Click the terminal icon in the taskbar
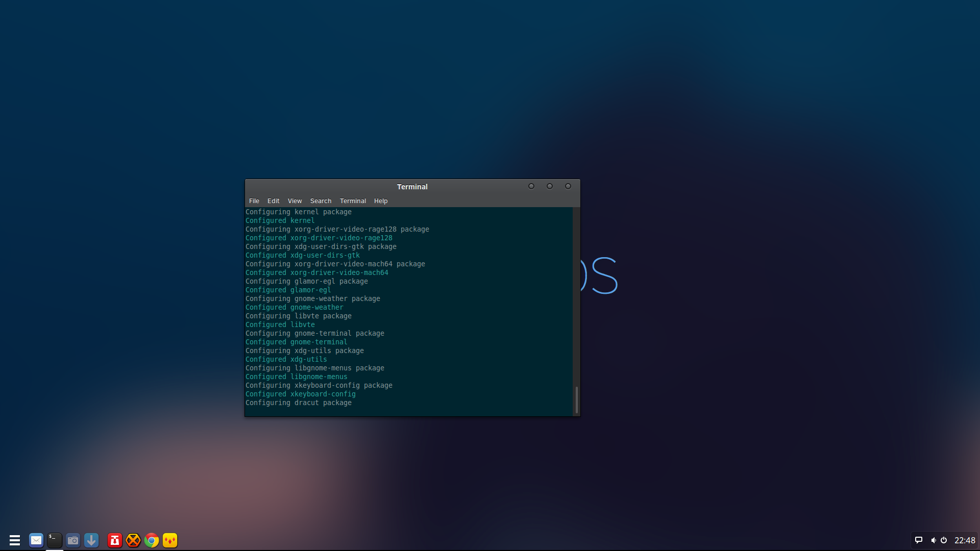 55,540
